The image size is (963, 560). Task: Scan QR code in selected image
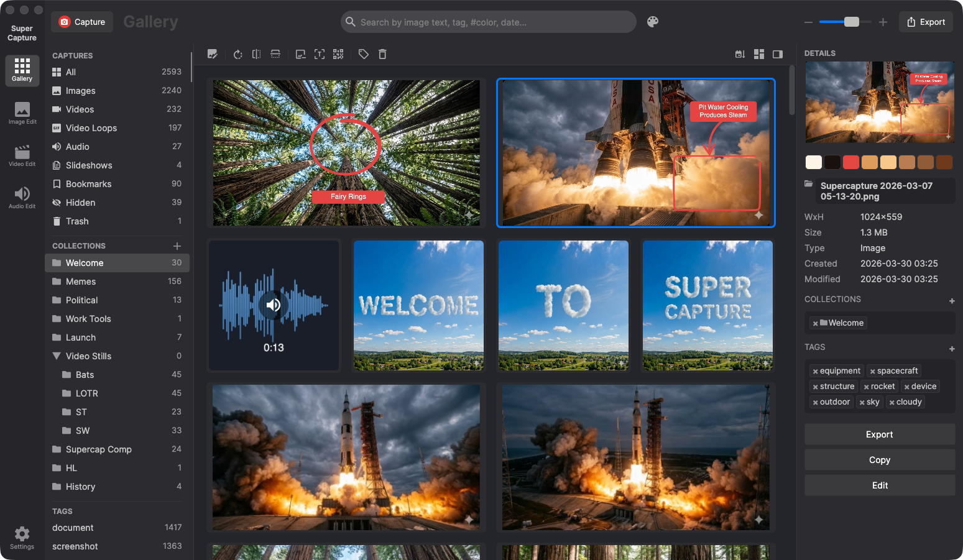coord(338,54)
